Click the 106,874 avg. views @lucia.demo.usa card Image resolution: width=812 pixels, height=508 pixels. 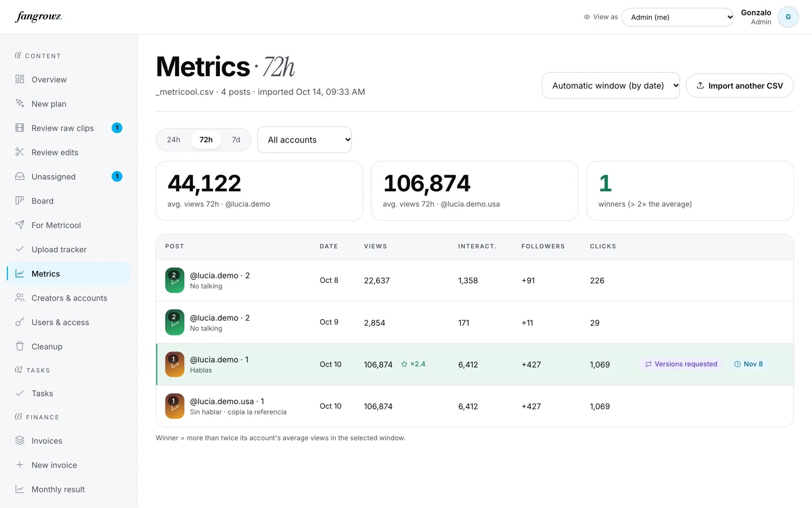pyautogui.click(x=475, y=190)
